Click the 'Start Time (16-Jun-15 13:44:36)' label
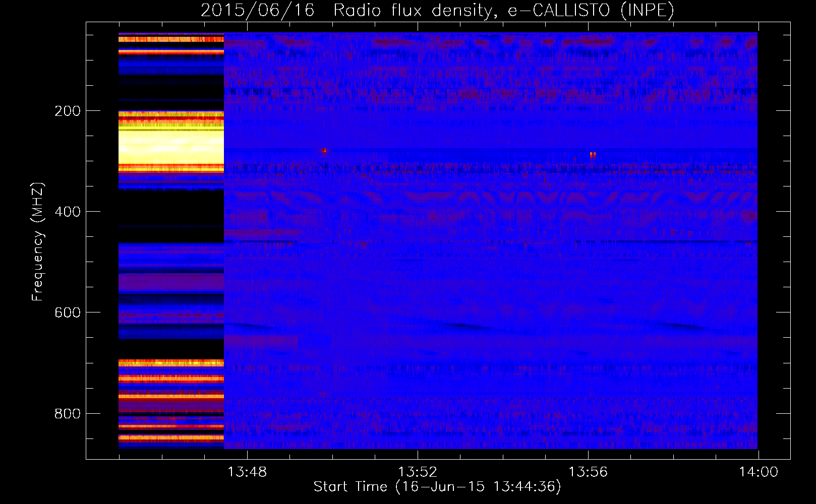The image size is (816, 504). tap(437, 487)
